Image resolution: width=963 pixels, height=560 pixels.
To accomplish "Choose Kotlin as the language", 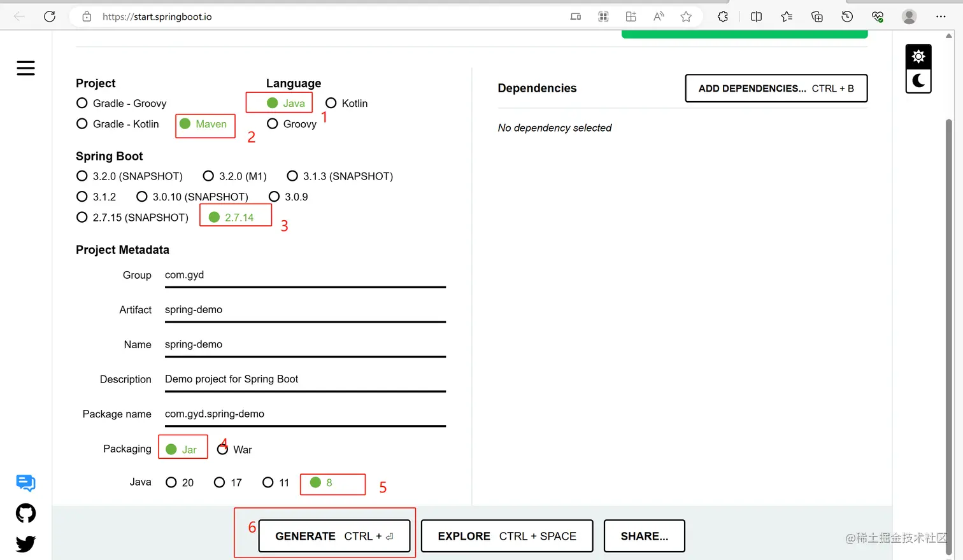I will 346,103.
